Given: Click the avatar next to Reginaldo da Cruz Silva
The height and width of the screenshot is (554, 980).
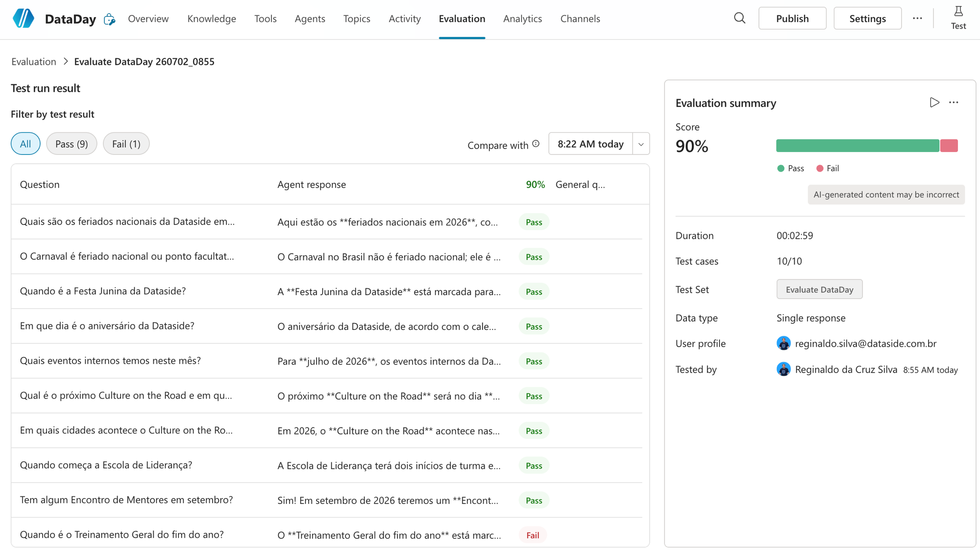Looking at the screenshot, I should [784, 369].
